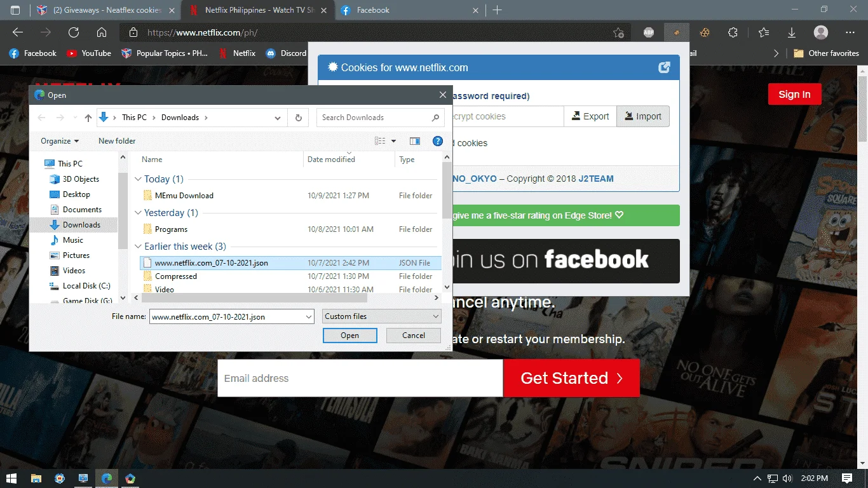Go to the browser Home page
The width and height of the screenshot is (868, 488).
102,33
